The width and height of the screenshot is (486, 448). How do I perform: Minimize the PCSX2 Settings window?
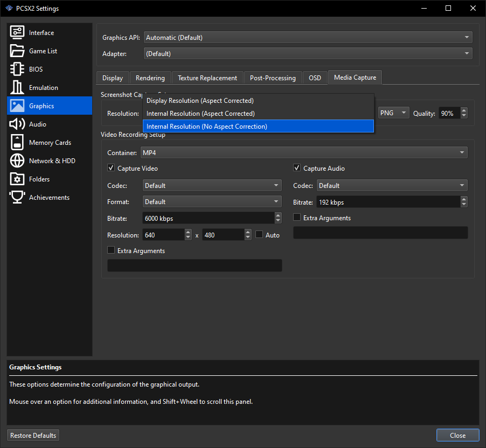(x=424, y=9)
